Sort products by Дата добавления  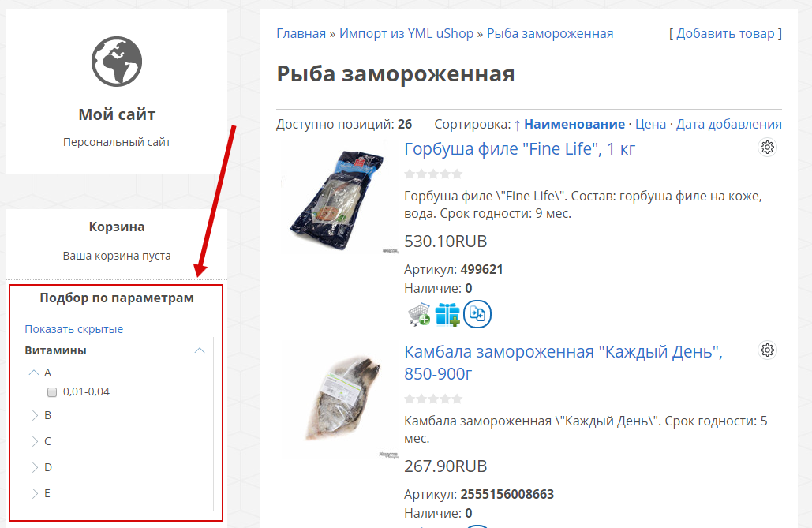tap(728, 125)
